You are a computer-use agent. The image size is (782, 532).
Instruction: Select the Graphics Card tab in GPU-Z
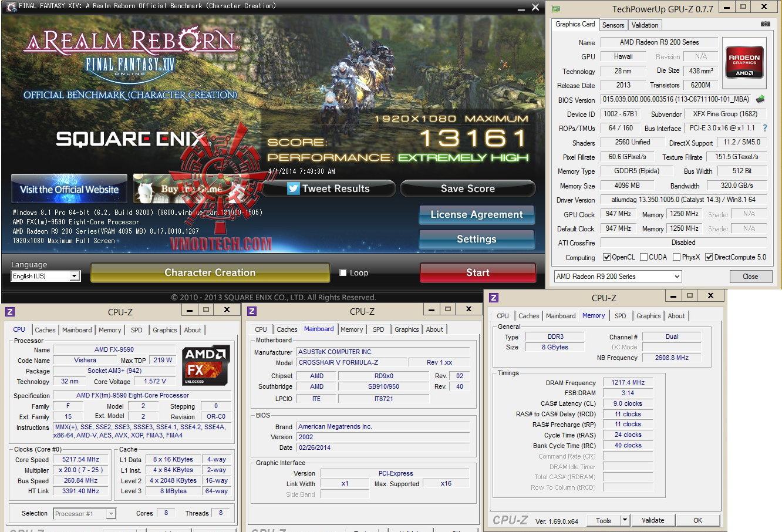(x=575, y=24)
